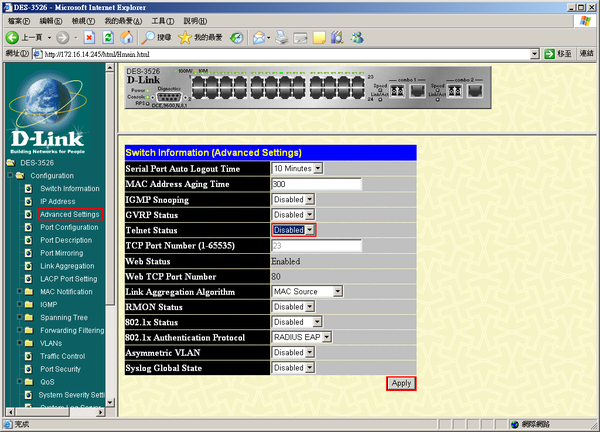Click the page icon beside IP Address
This screenshot has width=600, height=432.
[28, 201]
